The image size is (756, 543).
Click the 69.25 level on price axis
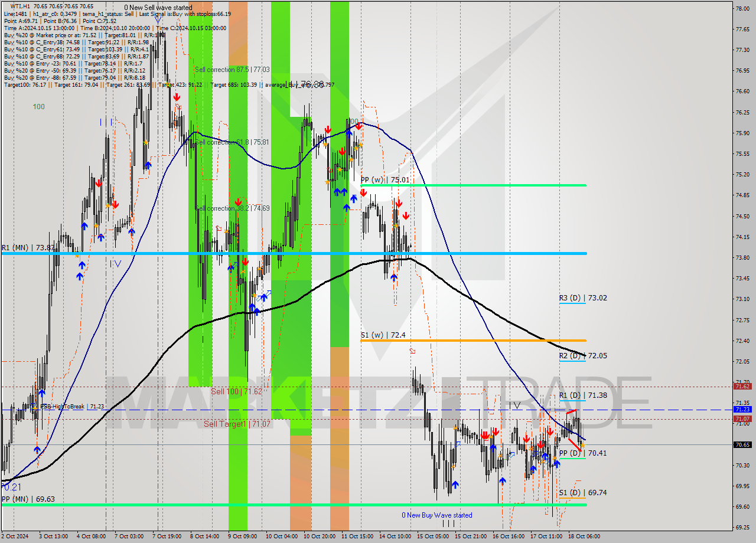(742, 527)
